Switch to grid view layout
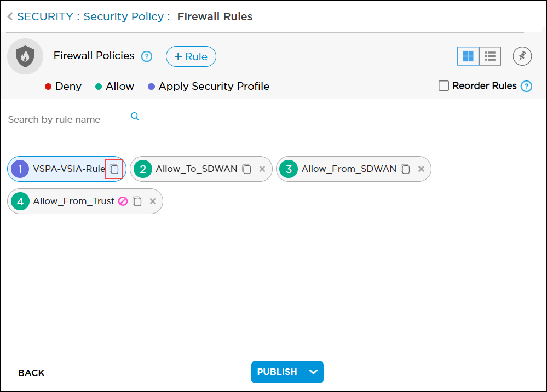Screen dimensions: 547x392 point(468,56)
